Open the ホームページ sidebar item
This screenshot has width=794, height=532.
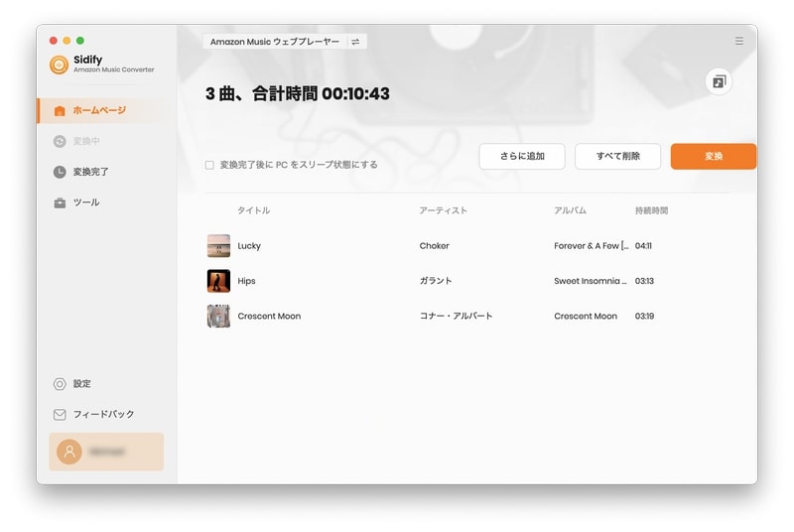[x=106, y=111]
